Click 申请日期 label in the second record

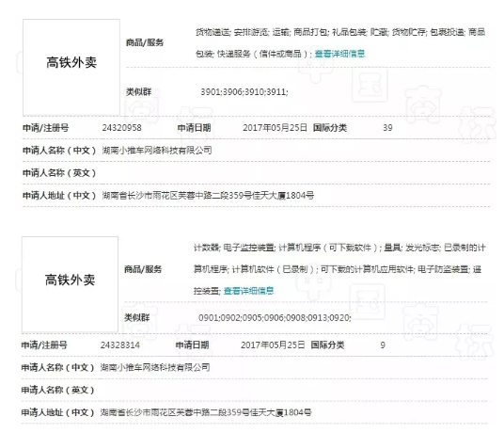tap(192, 345)
